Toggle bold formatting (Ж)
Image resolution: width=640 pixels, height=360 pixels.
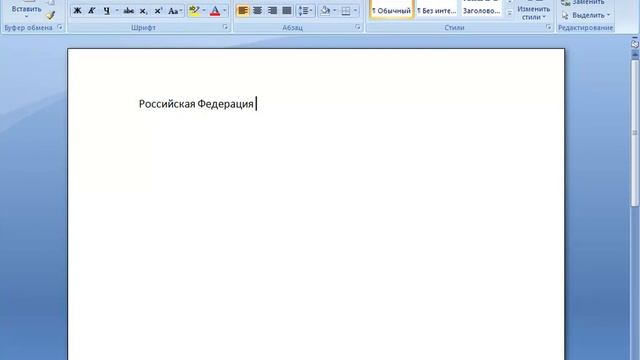pos(77,11)
